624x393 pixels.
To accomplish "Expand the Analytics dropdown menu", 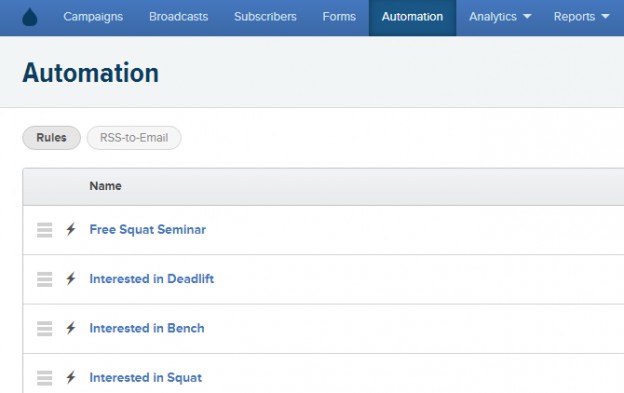I will pos(500,17).
